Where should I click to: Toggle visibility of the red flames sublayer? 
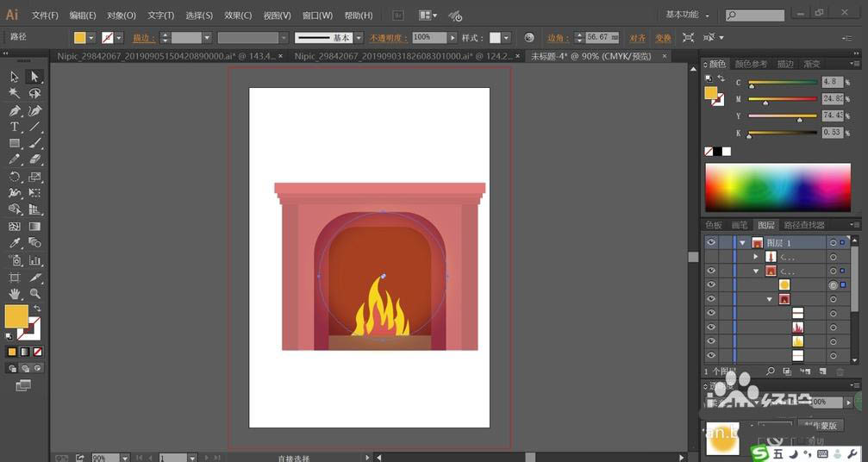pos(711,328)
